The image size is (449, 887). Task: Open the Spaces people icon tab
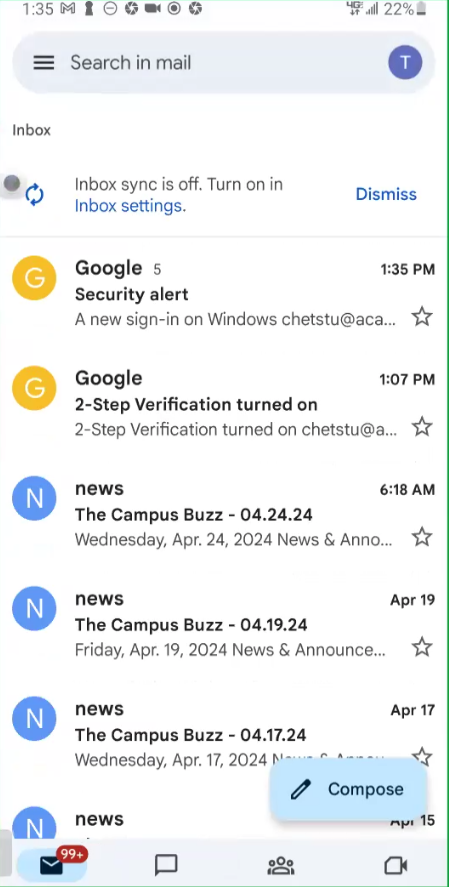281,865
